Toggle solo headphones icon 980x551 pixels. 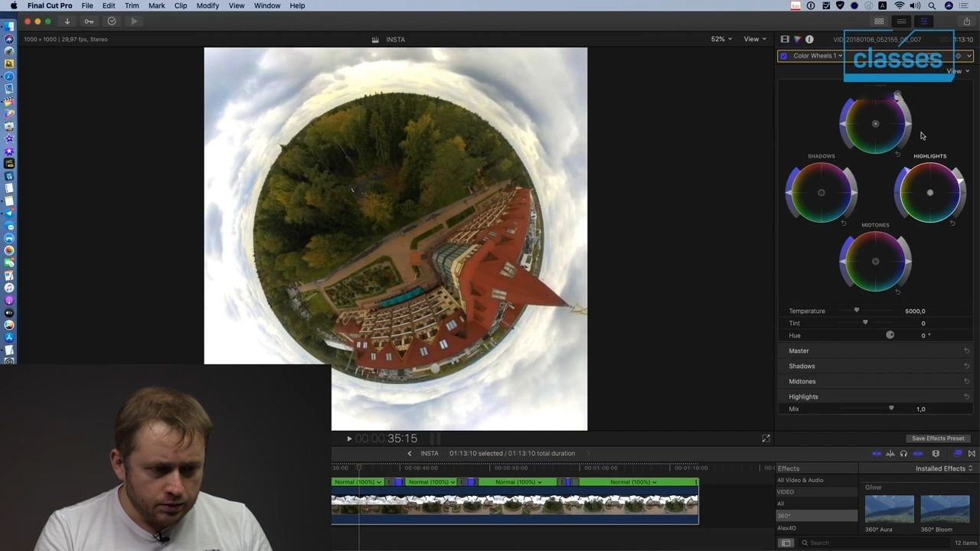click(903, 454)
